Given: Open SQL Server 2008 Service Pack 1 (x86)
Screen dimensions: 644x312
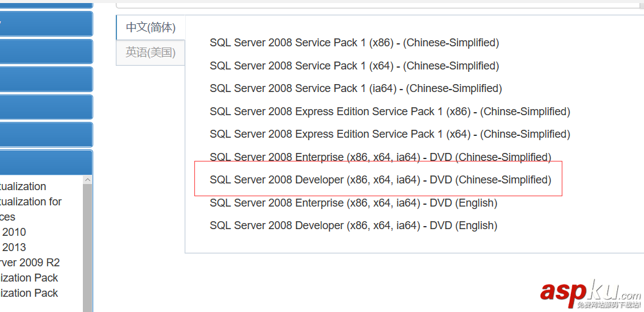Looking at the screenshot, I should (354, 43).
